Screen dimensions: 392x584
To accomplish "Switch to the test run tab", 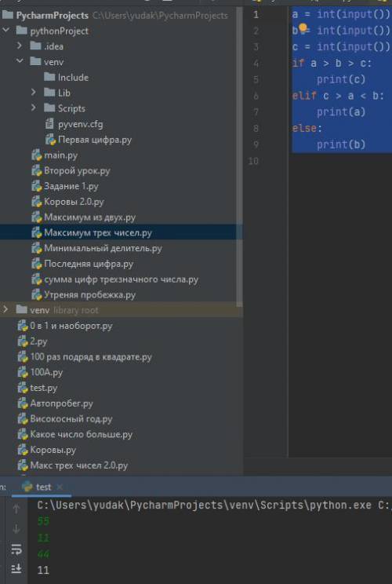I will point(43,487).
